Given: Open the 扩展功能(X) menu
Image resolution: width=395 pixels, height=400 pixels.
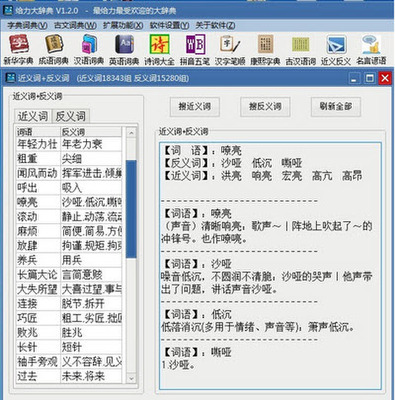Looking at the screenshot, I should pyautogui.click(x=123, y=25).
